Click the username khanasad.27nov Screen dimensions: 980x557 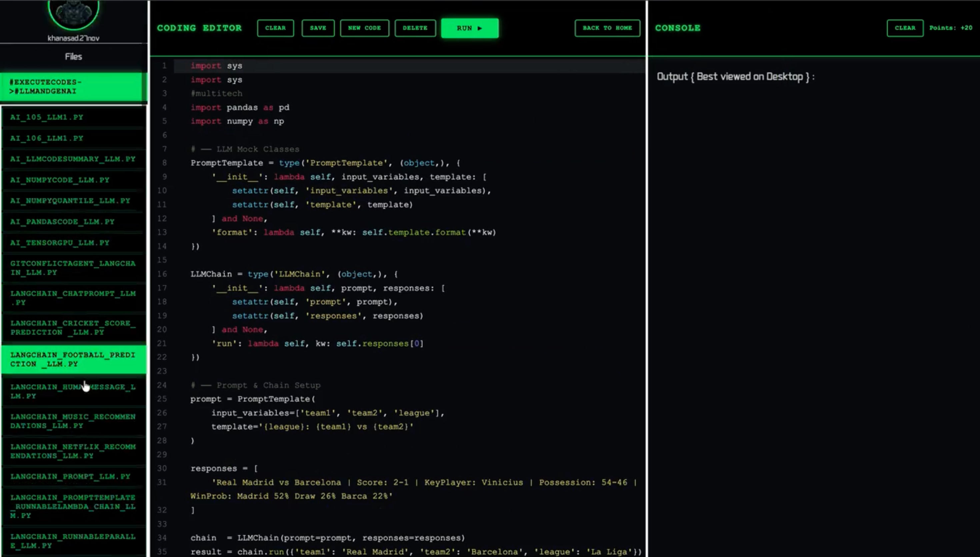(x=73, y=38)
